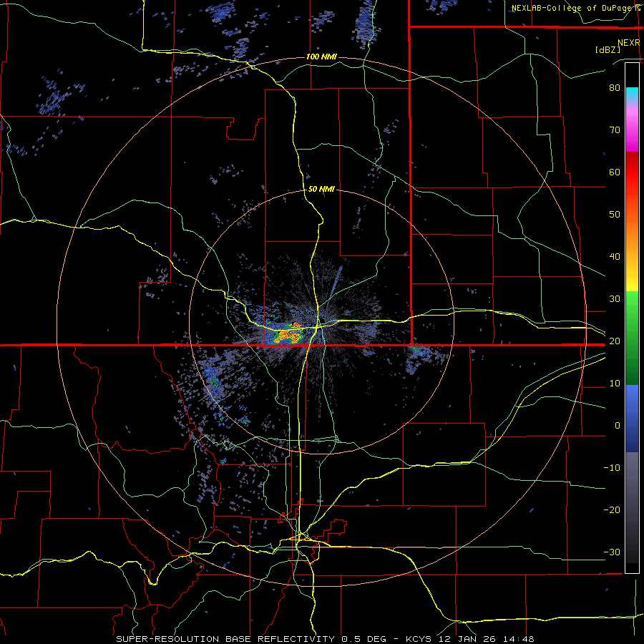Click the 10 dBZ scale value
644x644 pixels.
pyautogui.click(x=615, y=384)
